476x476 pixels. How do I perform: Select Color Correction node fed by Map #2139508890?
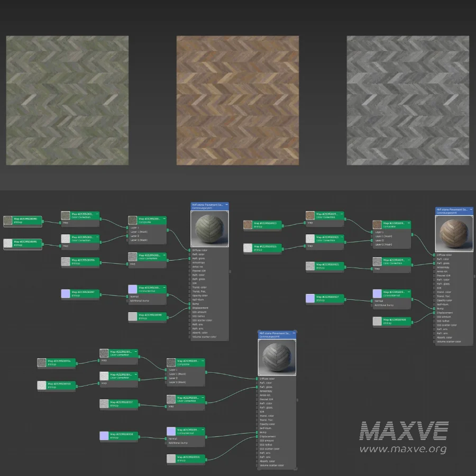(x=80, y=218)
